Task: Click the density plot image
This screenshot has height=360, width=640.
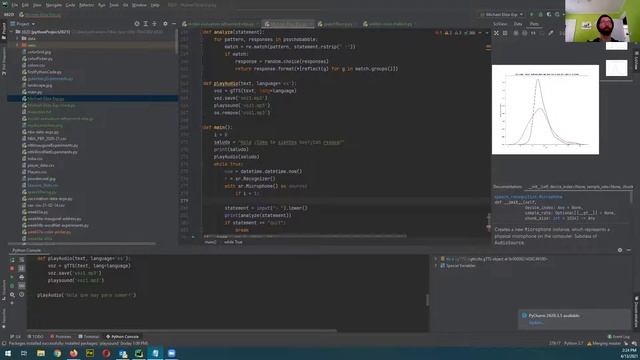Action: (545, 109)
